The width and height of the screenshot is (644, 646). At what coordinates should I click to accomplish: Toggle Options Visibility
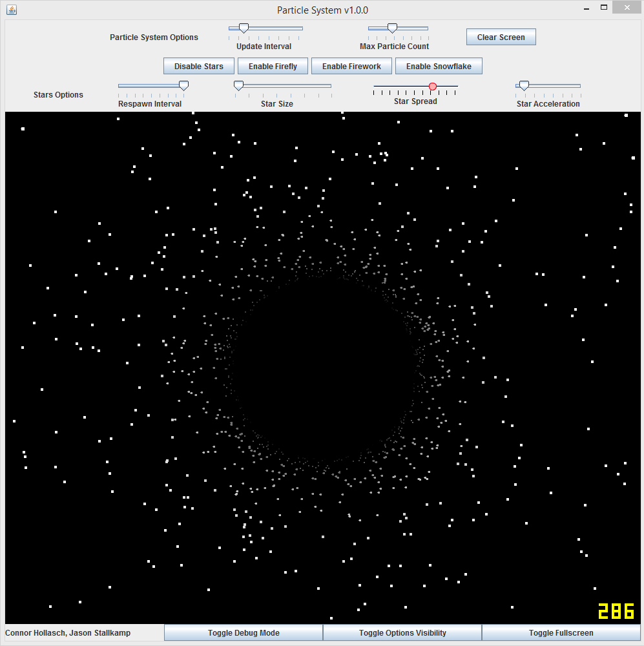tap(402, 633)
